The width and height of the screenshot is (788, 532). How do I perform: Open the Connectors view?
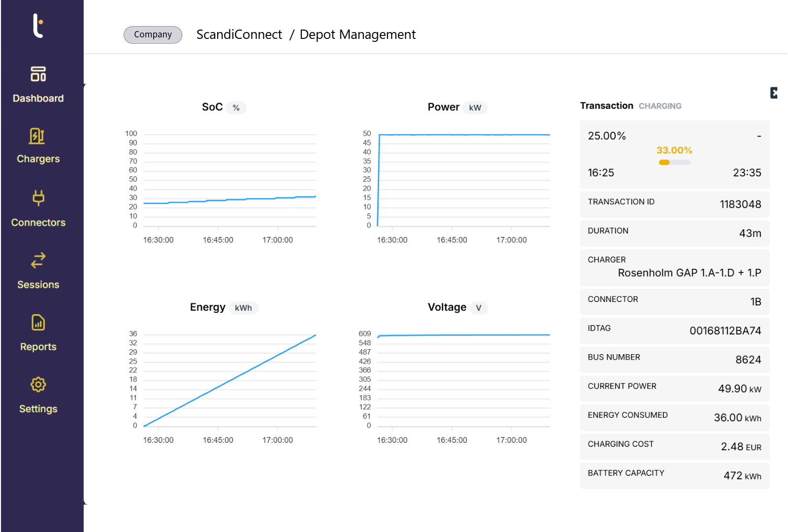coord(38,209)
